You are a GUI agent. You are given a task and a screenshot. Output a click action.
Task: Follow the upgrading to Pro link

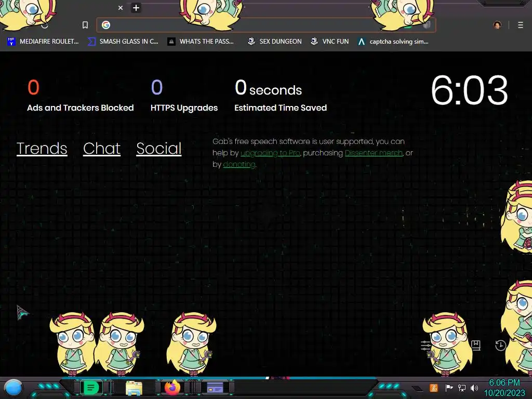pos(270,153)
